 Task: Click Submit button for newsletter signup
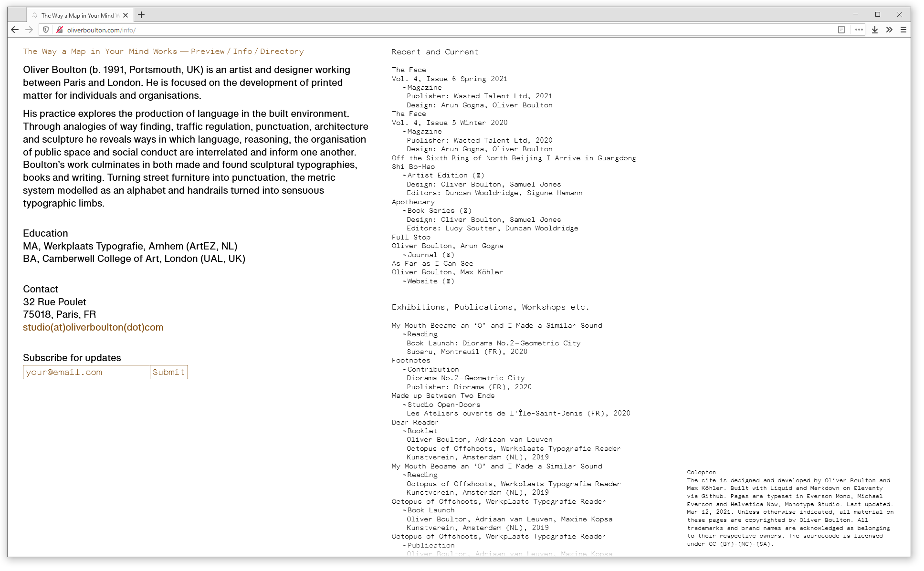click(168, 372)
